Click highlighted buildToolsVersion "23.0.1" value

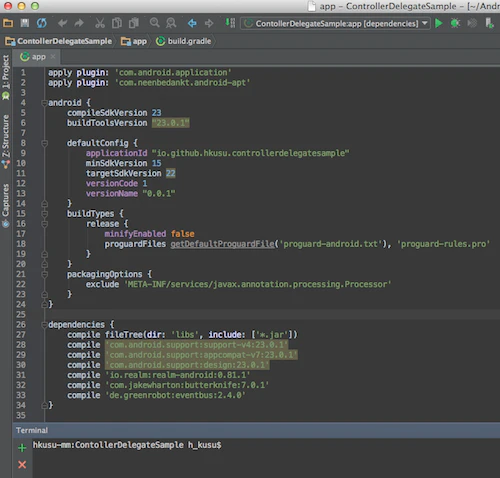tap(170, 123)
